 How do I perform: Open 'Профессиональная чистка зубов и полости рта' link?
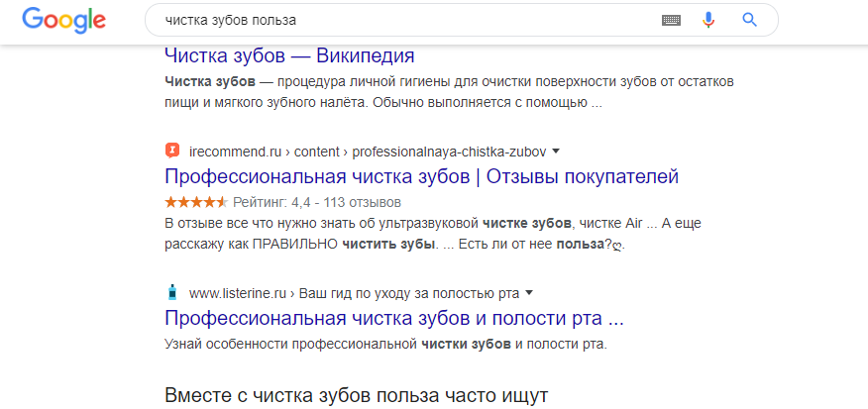tap(394, 319)
